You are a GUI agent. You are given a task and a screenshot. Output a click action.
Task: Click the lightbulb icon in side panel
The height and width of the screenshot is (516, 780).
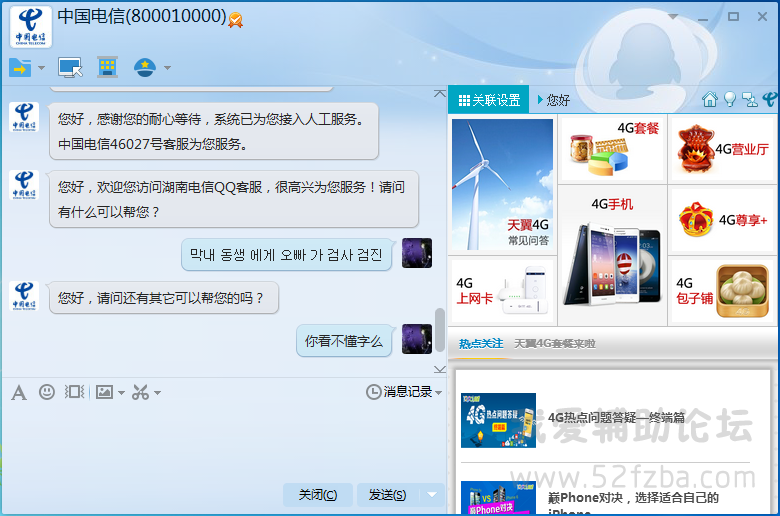(x=729, y=100)
